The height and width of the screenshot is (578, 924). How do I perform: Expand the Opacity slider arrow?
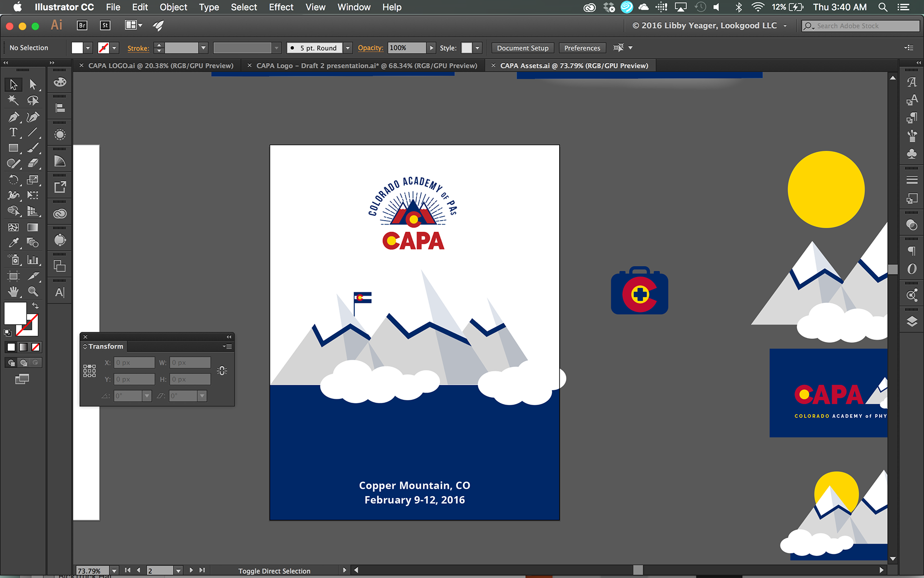click(x=432, y=48)
